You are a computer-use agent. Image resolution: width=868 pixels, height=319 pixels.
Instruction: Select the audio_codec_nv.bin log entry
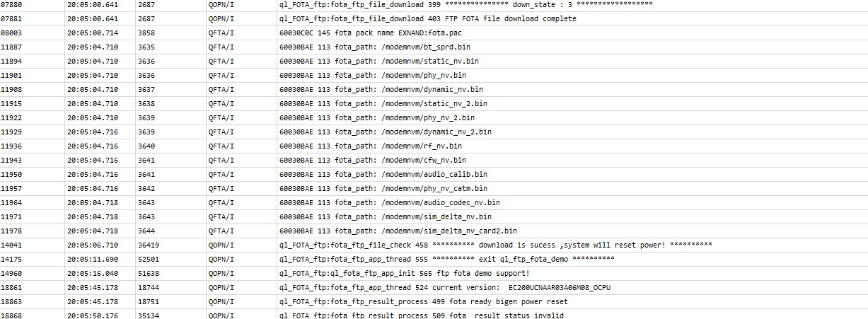click(390, 202)
